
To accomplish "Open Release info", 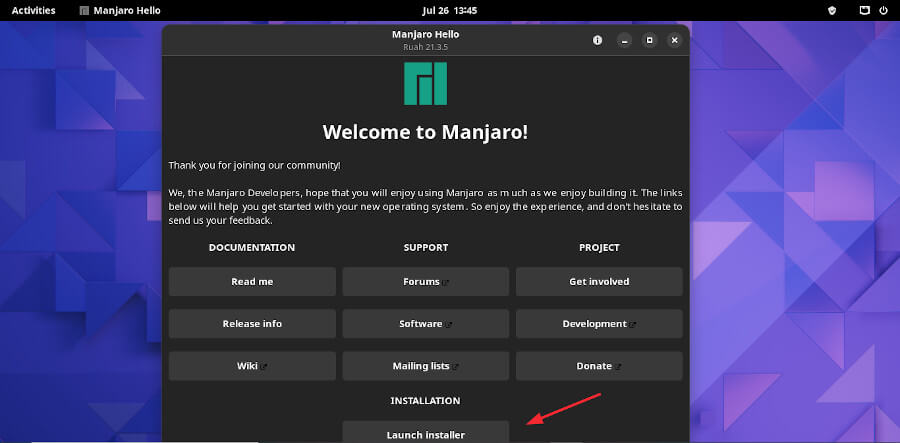I will pos(252,324).
